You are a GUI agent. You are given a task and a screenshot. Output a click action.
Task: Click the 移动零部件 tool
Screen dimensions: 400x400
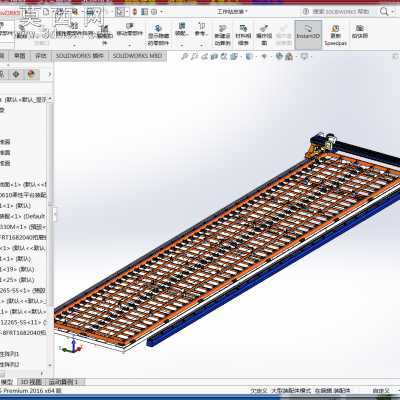point(130,30)
